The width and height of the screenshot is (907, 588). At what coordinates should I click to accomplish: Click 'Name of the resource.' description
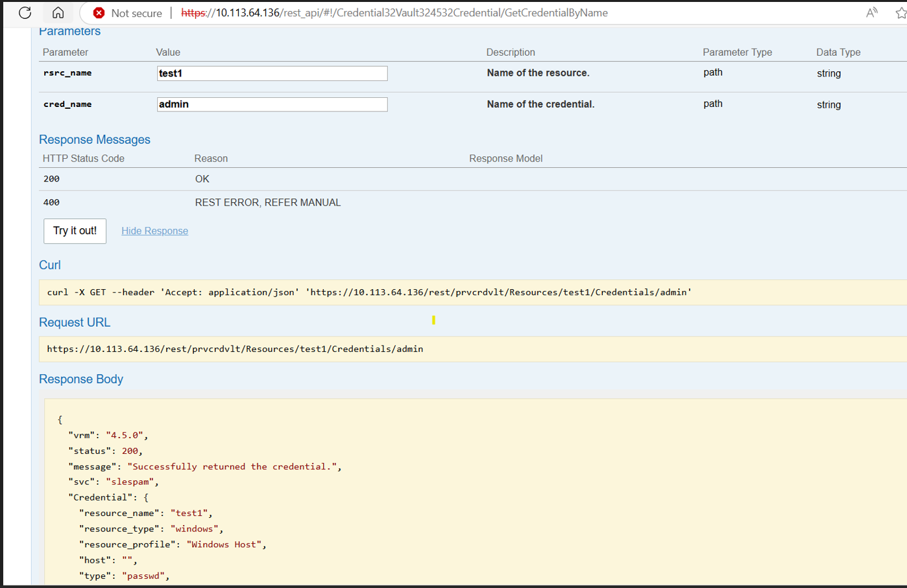(x=538, y=73)
